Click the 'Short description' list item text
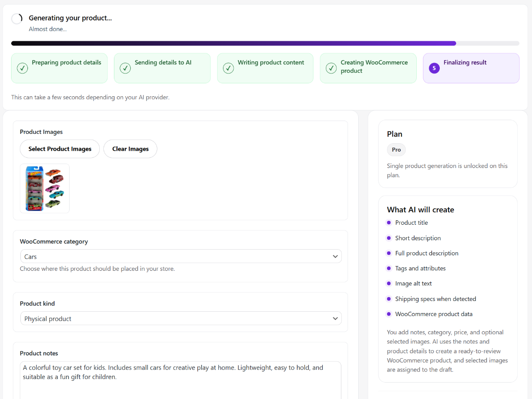Image resolution: width=532 pixels, height=399 pixels. pyautogui.click(x=418, y=238)
